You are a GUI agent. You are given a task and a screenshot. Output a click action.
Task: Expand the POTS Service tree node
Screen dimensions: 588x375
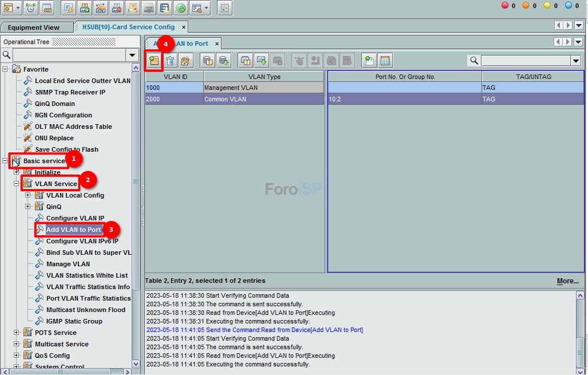click(x=17, y=333)
